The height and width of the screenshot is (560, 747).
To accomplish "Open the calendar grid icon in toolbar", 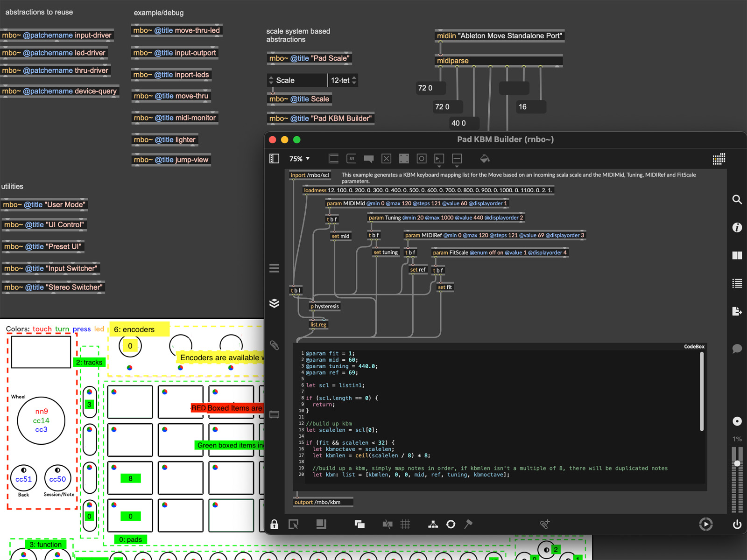I will [x=719, y=159].
